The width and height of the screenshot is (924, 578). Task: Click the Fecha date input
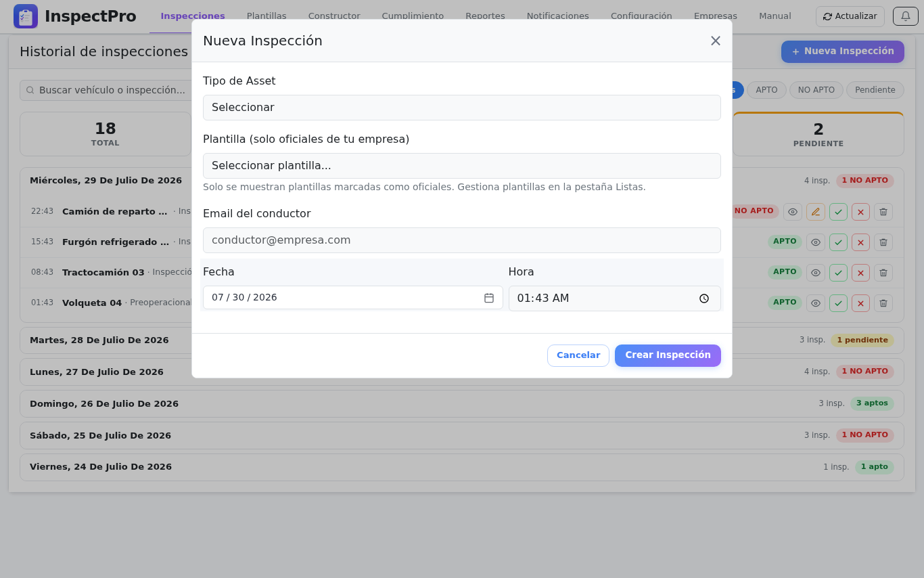352,298
